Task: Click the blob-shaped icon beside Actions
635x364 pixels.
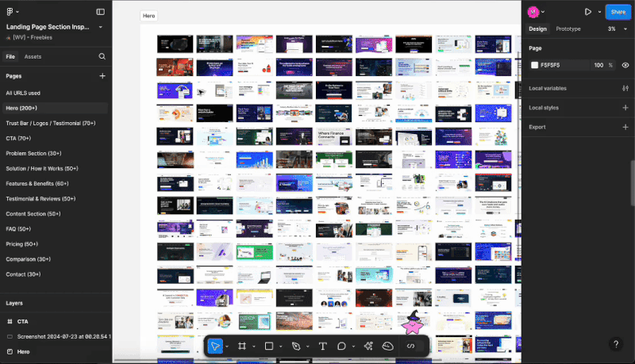Action: [388, 347]
